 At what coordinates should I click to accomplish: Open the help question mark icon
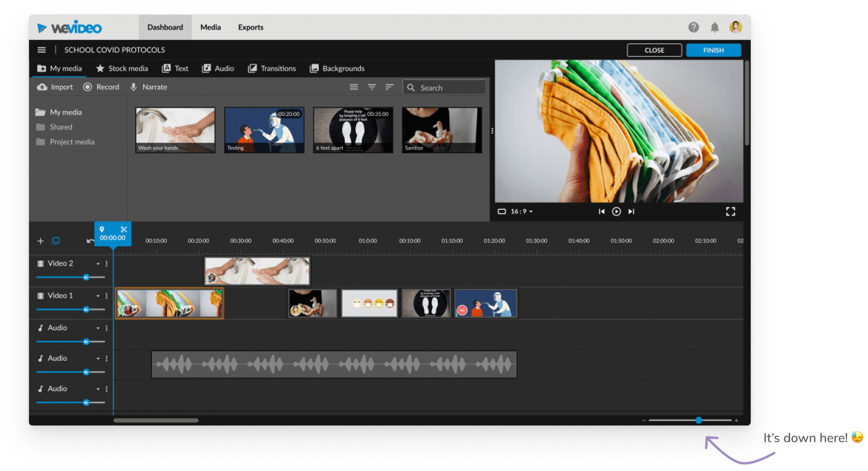click(693, 27)
